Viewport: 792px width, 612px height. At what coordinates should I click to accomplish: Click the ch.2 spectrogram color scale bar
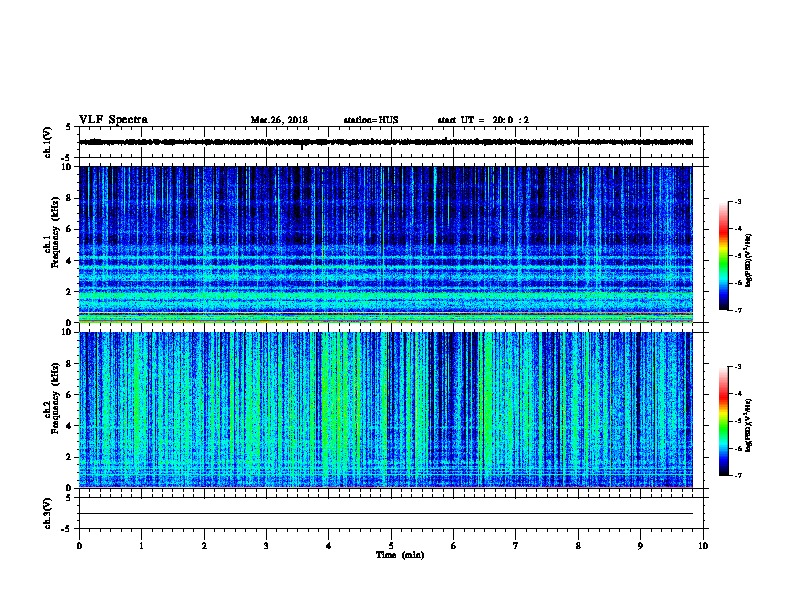coord(724,421)
